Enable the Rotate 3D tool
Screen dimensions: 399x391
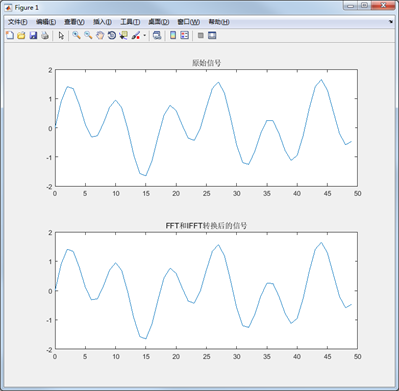(111, 35)
